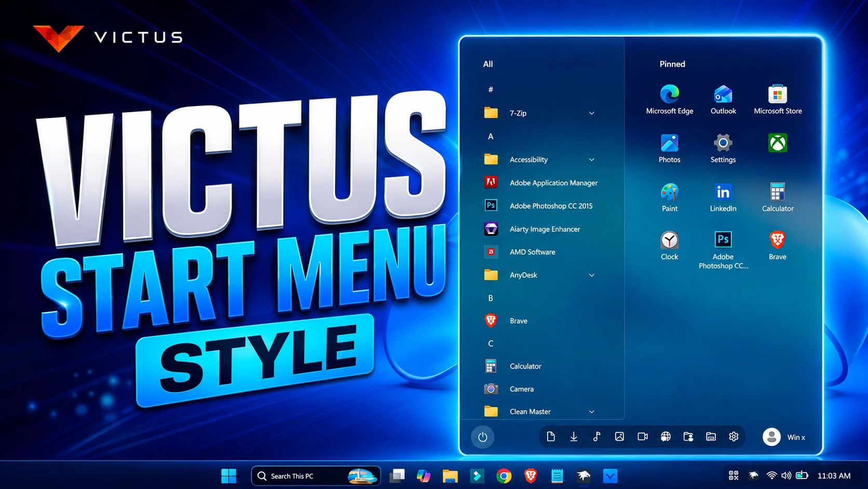The image size is (868, 489).
Task: Open the AnyDesk folder entry
Action: [x=540, y=275]
